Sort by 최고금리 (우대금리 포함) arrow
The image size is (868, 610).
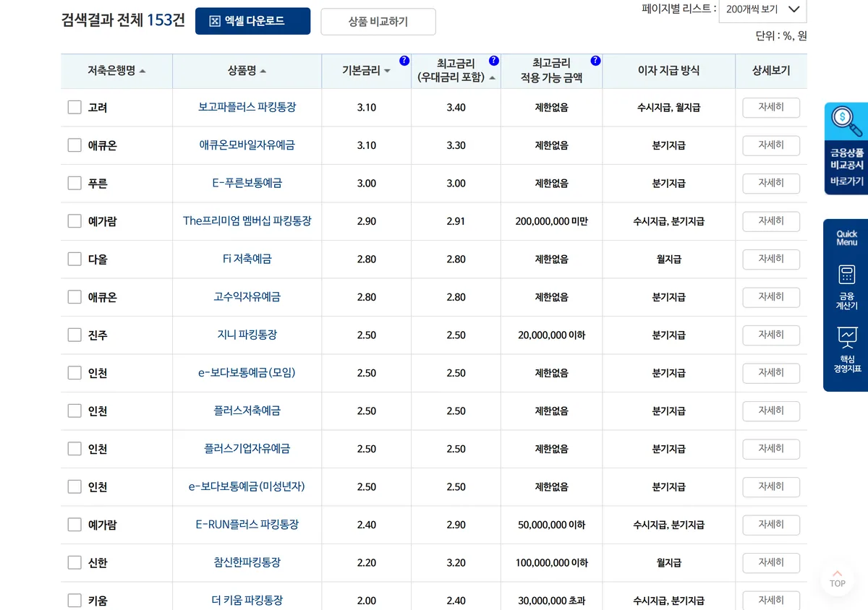coord(493,78)
